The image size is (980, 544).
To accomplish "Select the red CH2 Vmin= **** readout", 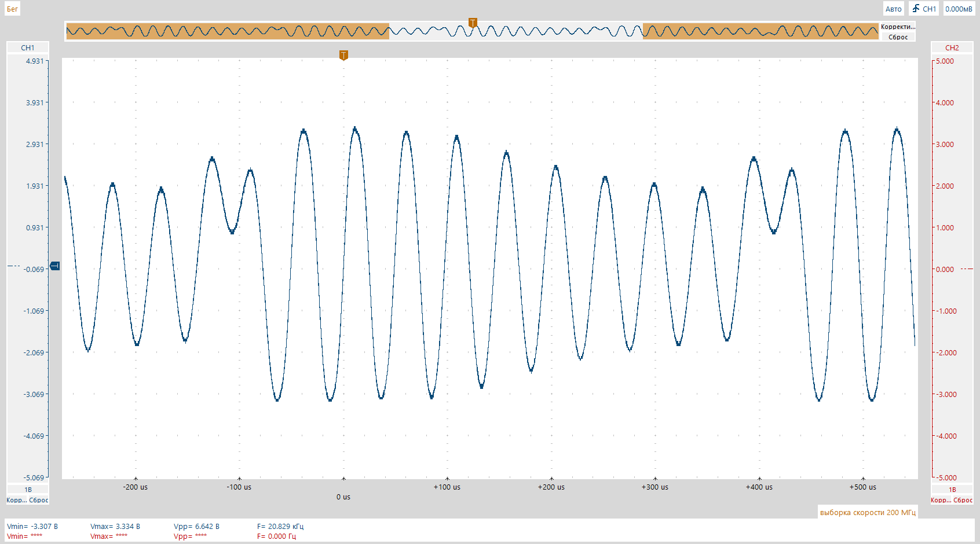I will [x=24, y=536].
